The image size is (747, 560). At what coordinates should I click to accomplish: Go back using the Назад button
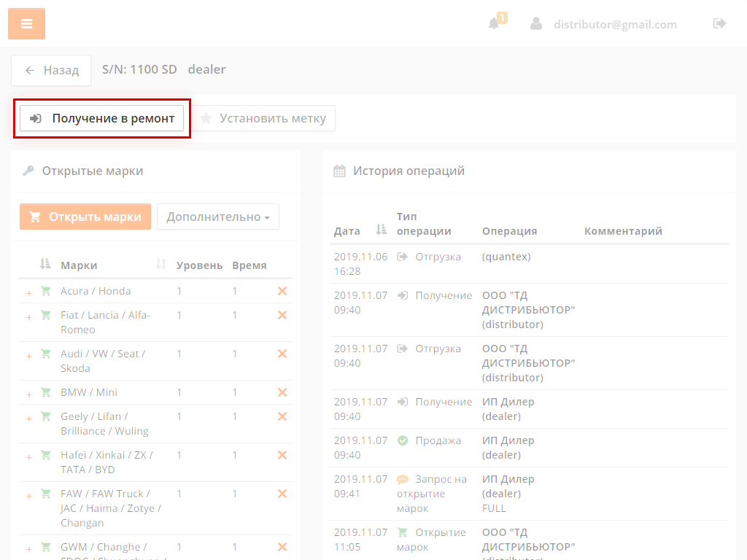[x=51, y=70]
